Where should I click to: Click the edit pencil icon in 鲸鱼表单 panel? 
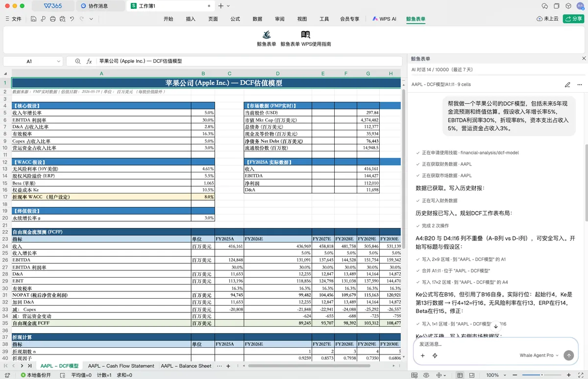(567, 85)
